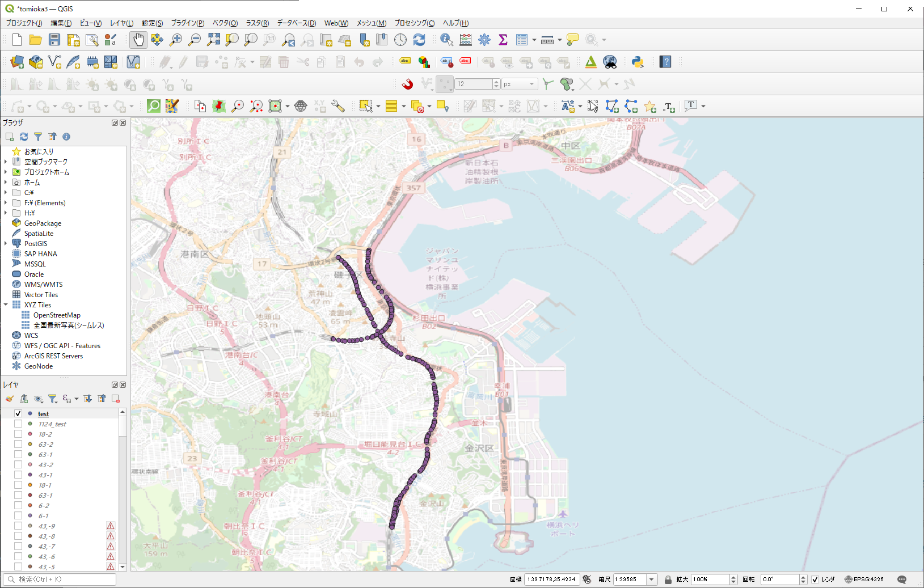Open the map scale dropdown
This screenshot has width=924, height=588.
click(652, 579)
